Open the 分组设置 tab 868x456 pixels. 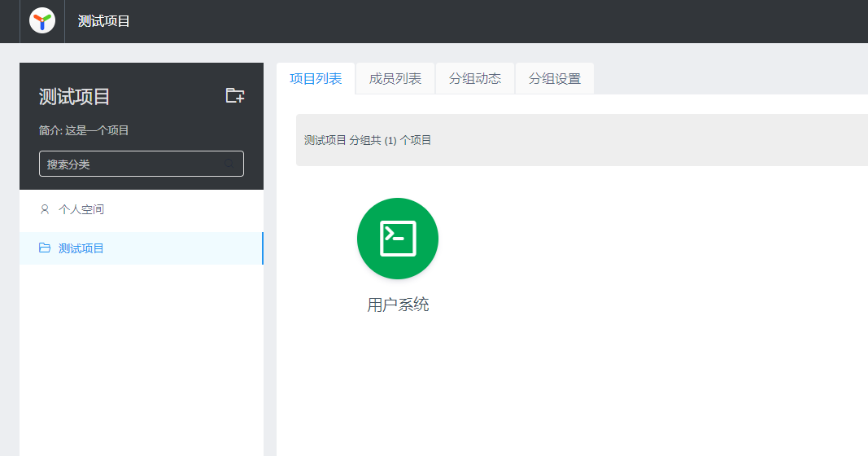click(x=555, y=79)
